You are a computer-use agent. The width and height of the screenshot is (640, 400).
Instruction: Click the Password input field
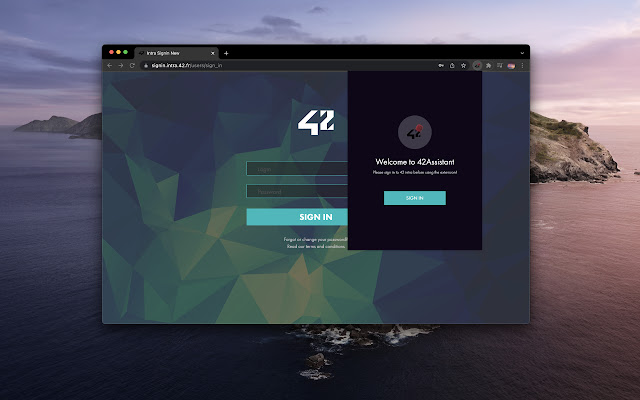coord(297,191)
